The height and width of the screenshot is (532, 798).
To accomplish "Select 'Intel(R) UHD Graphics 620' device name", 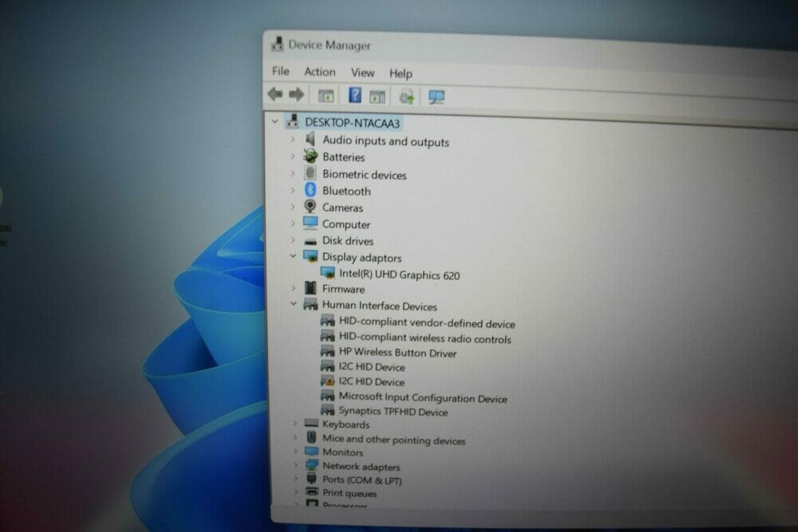I will [400, 275].
